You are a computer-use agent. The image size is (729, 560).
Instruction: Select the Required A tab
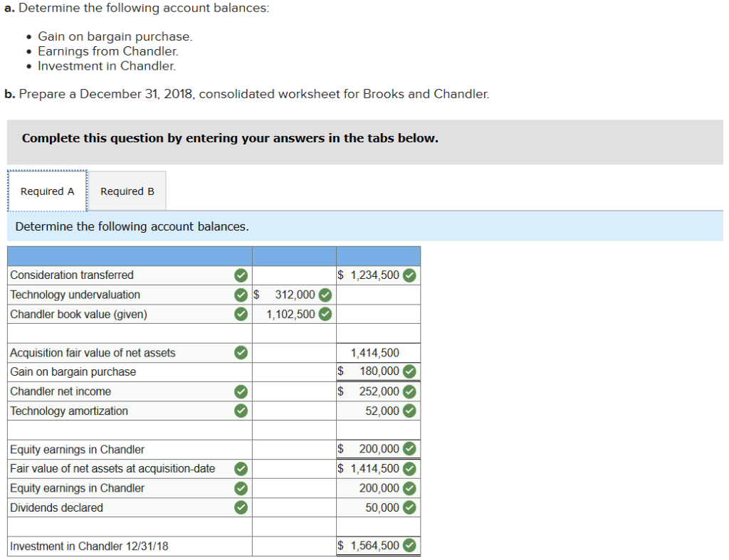pyautogui.click(x=47, y=191)
